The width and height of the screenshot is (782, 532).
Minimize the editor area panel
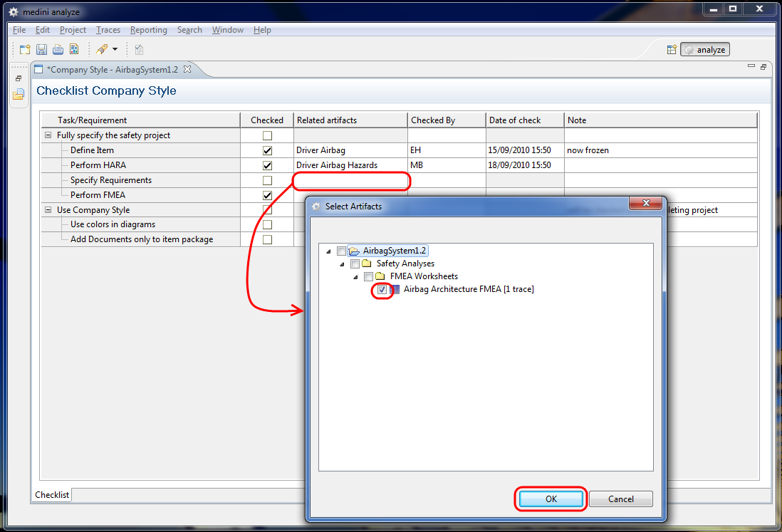751,66
